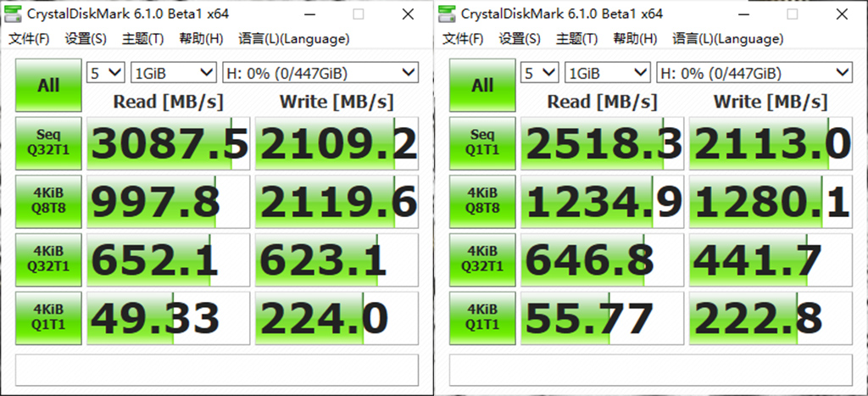Click the 652.1 read value
Image resolution: width=868 pixels, height=396 pixels.
[x=169, y=259]
